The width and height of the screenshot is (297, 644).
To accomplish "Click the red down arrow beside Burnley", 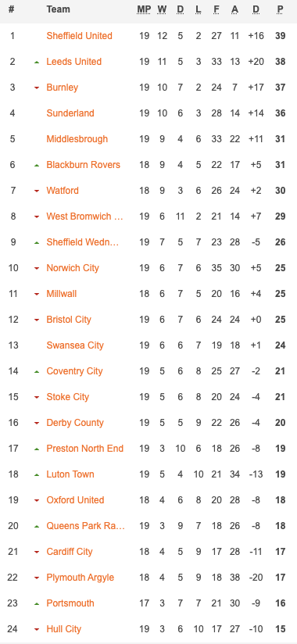I will click(37, 88).
